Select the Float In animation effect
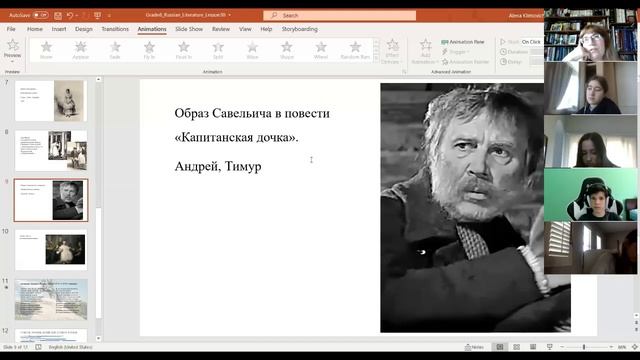Viewport: 640px width, 360px height. point(184,50)
